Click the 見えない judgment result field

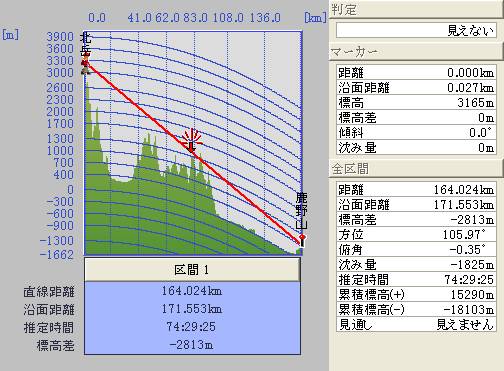pyautogui.click(x=416, y=31)
